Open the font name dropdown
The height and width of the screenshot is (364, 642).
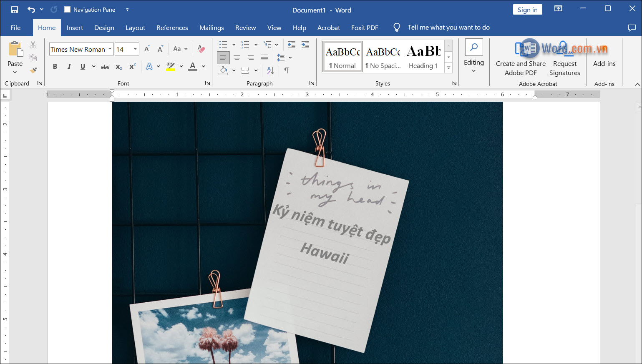pyautogui.click(x=110, y=49)
